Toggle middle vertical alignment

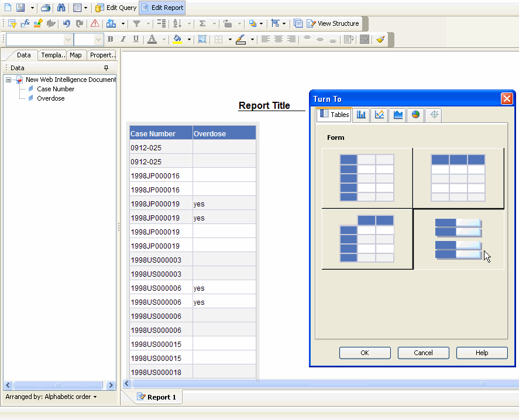[319, 39]
